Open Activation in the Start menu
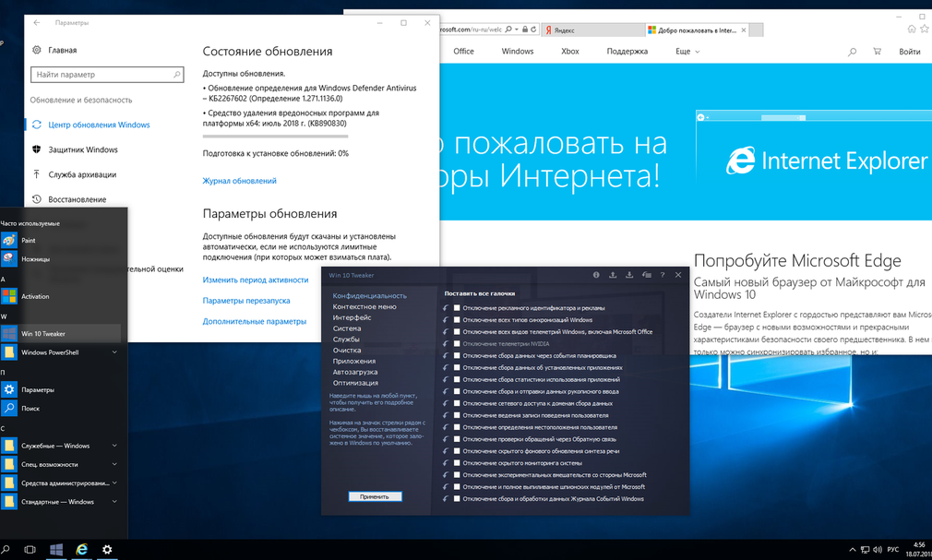932x560 pixels. coord(36,296)
